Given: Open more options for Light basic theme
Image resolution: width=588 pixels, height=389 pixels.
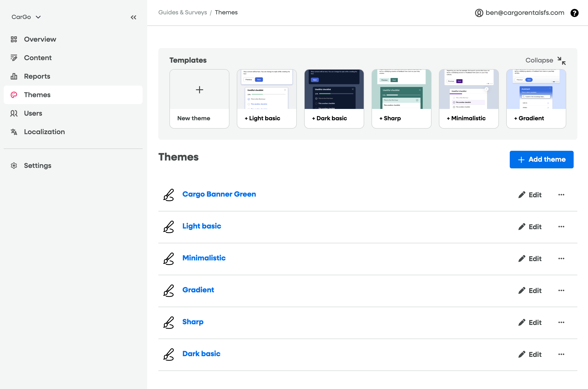Looking at the screenshot, I should point(561,226).
